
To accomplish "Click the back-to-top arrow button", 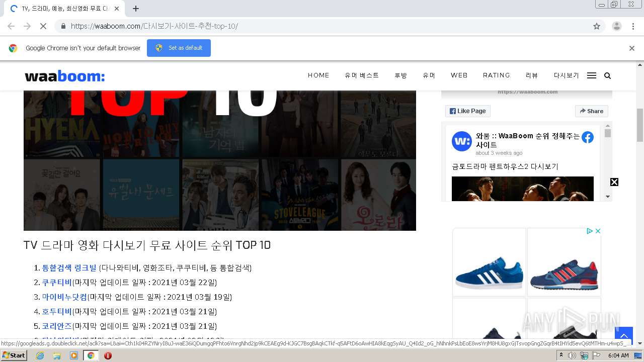I will (623, 335).
